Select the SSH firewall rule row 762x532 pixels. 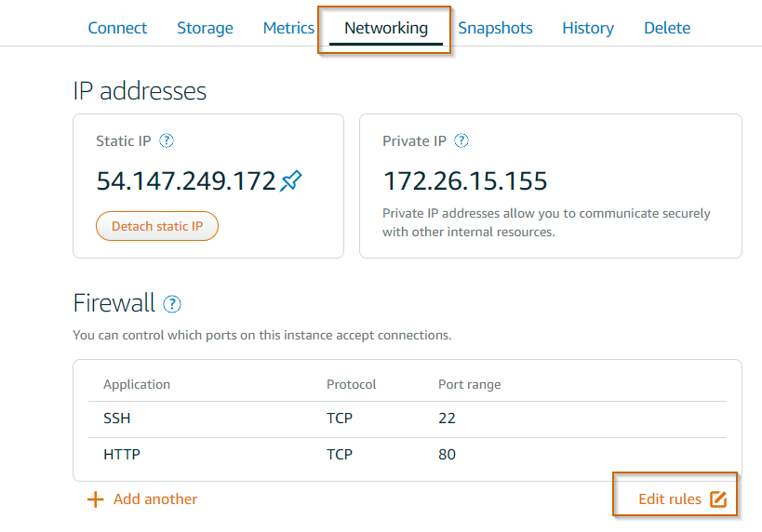click(407, 419)
